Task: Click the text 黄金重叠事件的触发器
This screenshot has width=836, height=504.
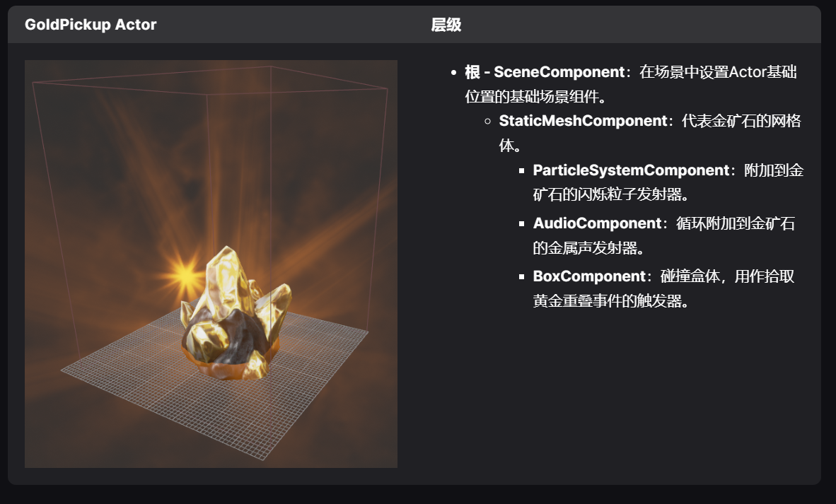Action: (x=608, y=302)
